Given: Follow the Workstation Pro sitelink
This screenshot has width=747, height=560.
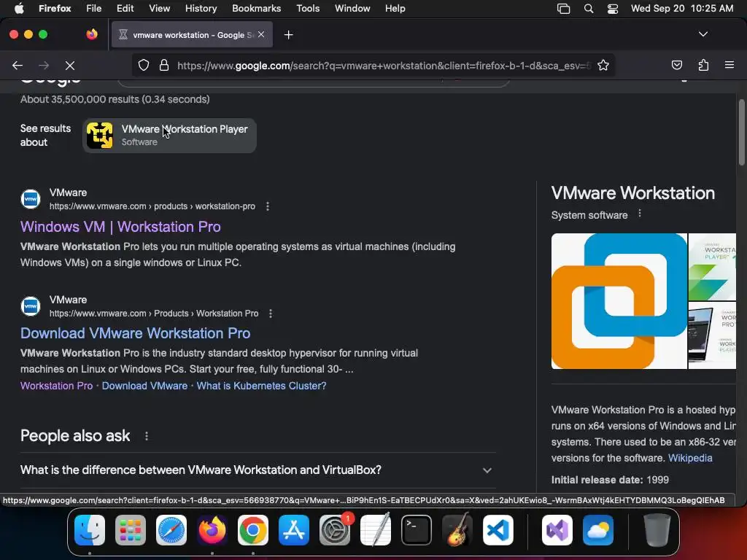Looking at the screenshot, I should (57, 386).
